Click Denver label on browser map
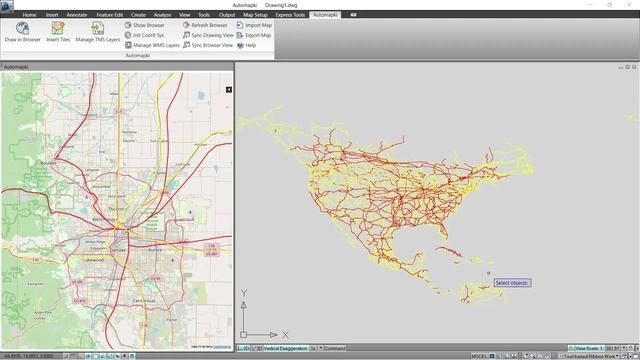The height and width of the screenshot is (360, 640). tap(118, 250)
